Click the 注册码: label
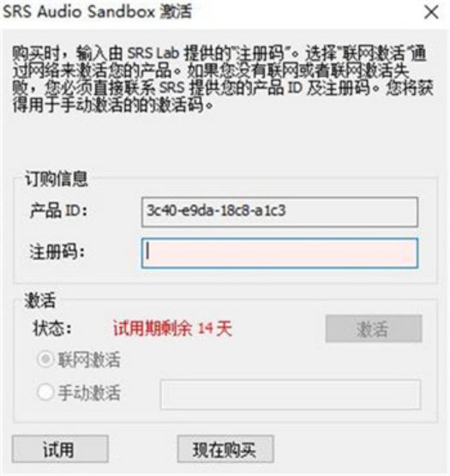The width and height of the screenshot is (450, 476). [57, 252]
